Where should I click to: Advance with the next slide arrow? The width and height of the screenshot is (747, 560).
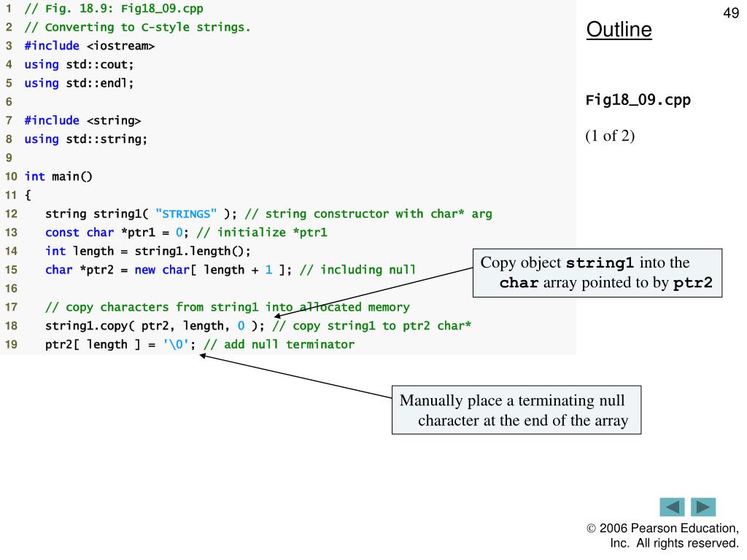(x=703, y=507)
